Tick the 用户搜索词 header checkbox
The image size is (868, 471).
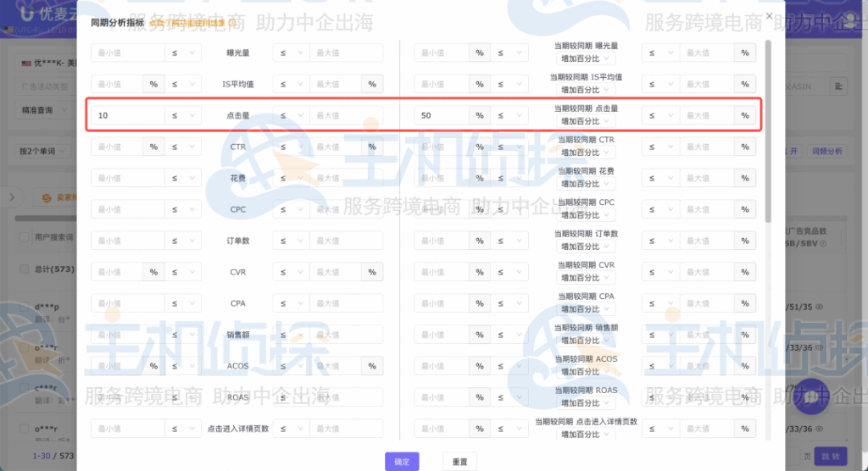[x=24, y=237]
